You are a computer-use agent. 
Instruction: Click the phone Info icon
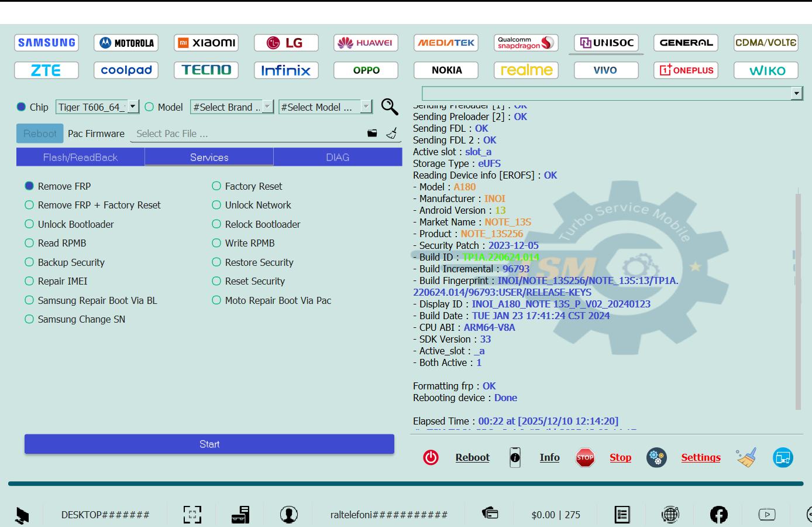pos(515,457)
